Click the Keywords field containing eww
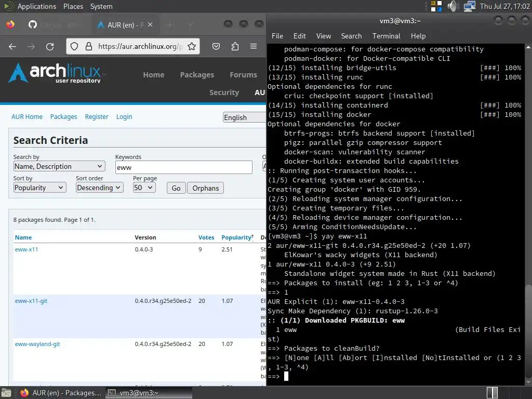The image size is (532, 399). coord(183,167)
